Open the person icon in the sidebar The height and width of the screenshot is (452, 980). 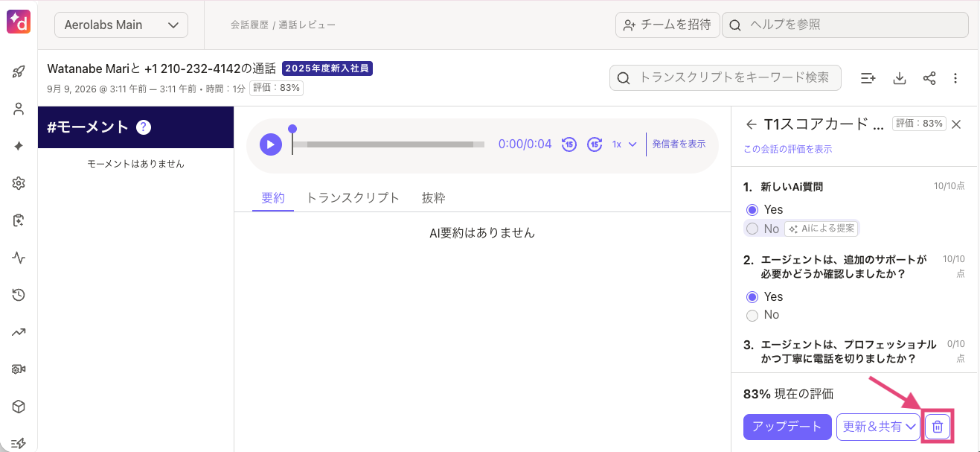(19, 109)
